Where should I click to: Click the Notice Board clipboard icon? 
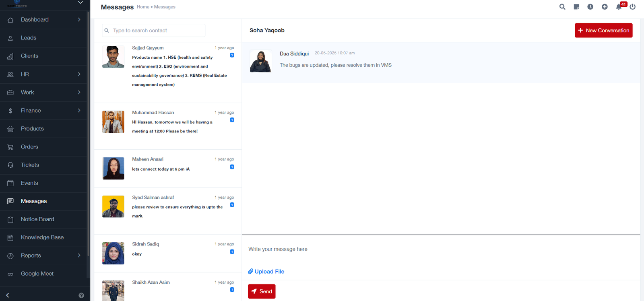click(10, 219)
